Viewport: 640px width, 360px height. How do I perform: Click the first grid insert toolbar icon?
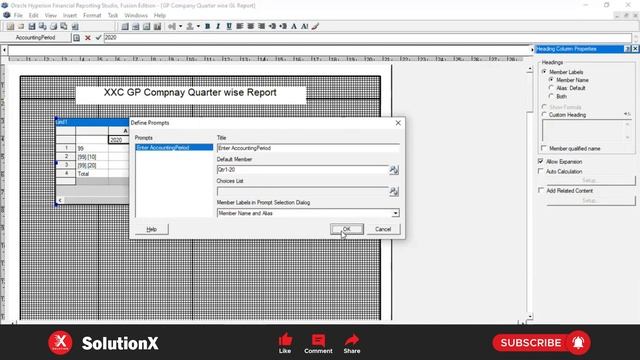point(125,27)
